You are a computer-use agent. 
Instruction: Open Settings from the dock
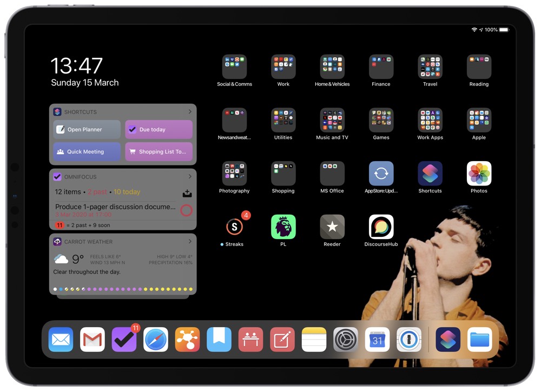(x=346, y=340)
